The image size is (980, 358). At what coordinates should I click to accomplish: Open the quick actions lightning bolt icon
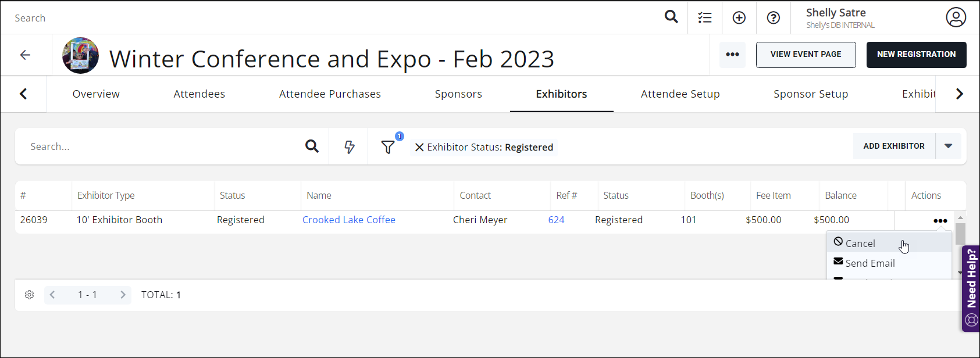point(349,146)
